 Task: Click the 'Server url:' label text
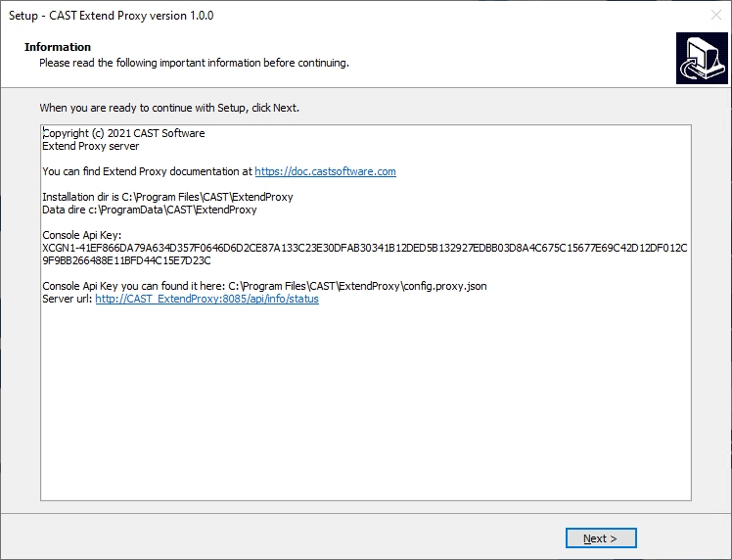68,299
